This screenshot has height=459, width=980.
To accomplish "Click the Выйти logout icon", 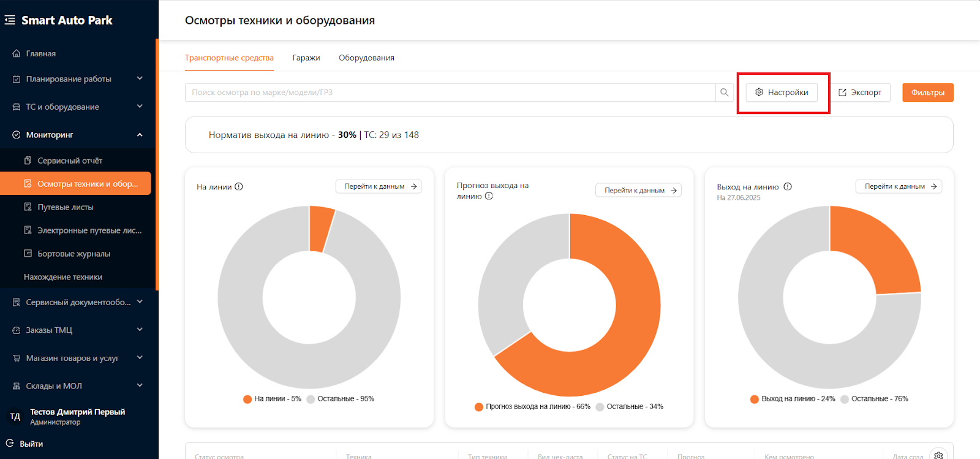I will click(10, 443).
